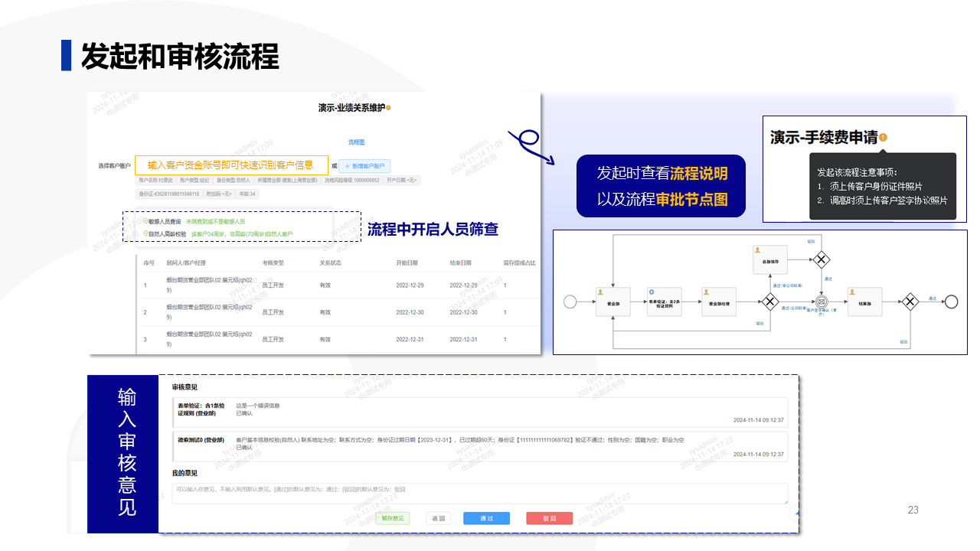This screenshot has height=551, width=980.
Task: Click the 流线风险等级:1000006952 tag
Action: tap(352, 181)
